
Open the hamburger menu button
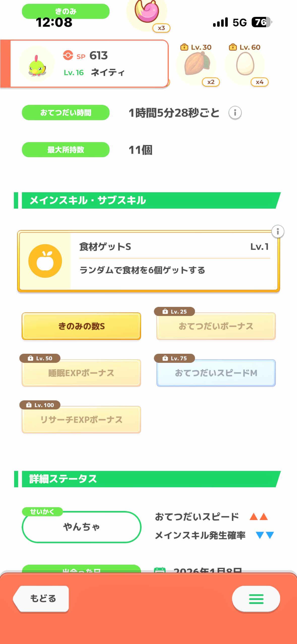[256, 599]
